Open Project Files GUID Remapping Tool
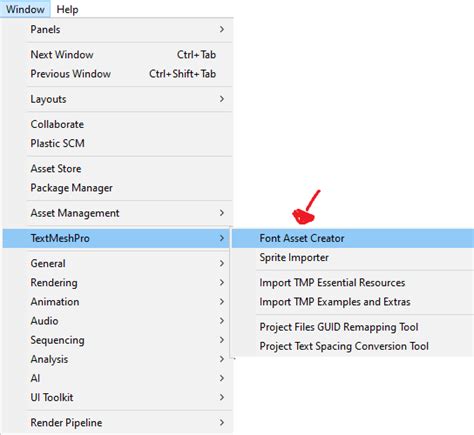This screenshot has height=435, width=474. (x=353, y=327)
